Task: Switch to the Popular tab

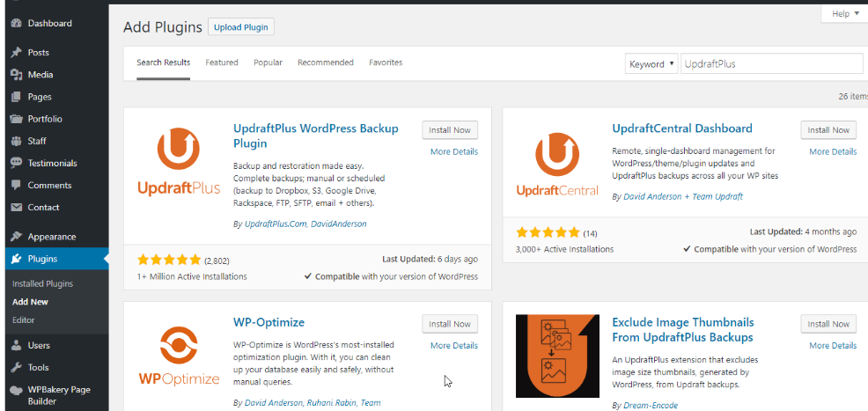Action: pos(268,62)
